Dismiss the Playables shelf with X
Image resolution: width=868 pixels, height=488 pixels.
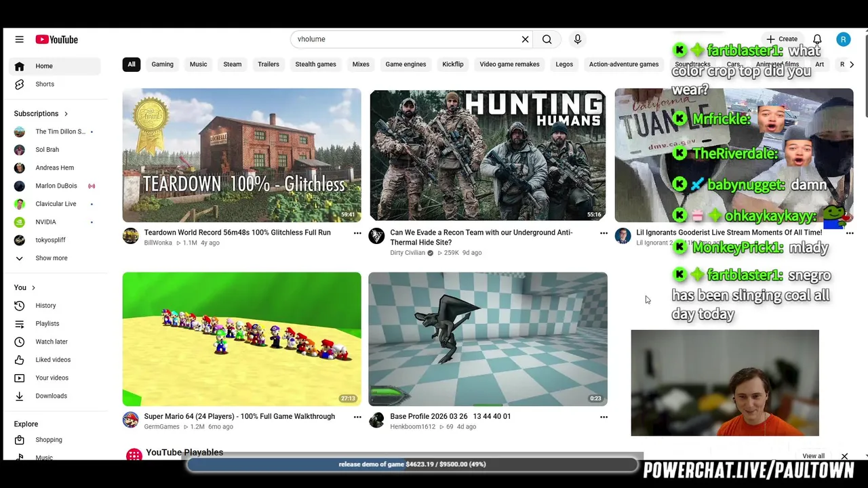(x=844, y=456)
